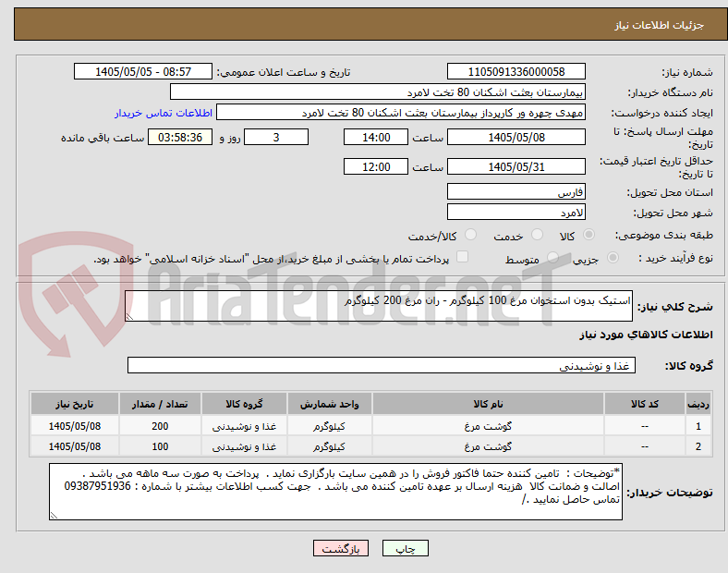Click the شماره نیاز field 1105091336000058
This screenshot has width=728, height=573.
[516, 72]
